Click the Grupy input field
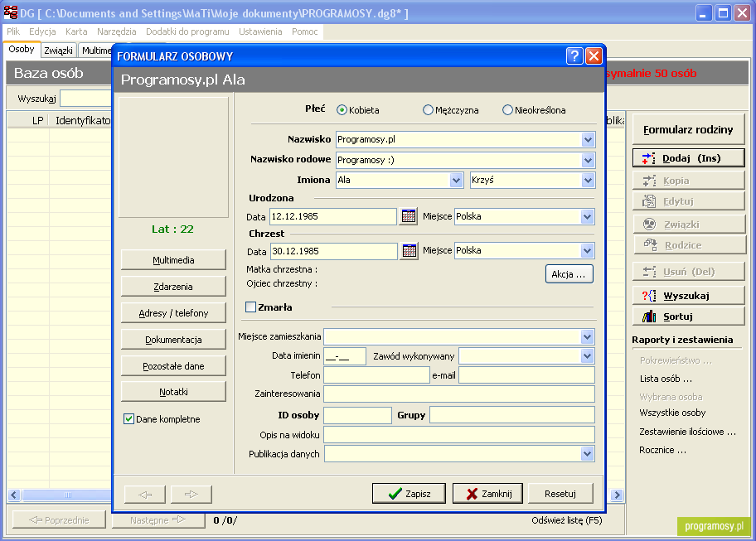The width and height of the screenshot is (756, 541). pos(512,415)
